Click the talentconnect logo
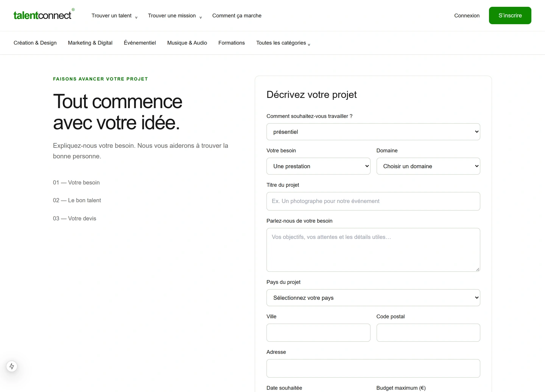Viewport: 545px width, 392px height. pyautogui.click(x=44, y=15)
